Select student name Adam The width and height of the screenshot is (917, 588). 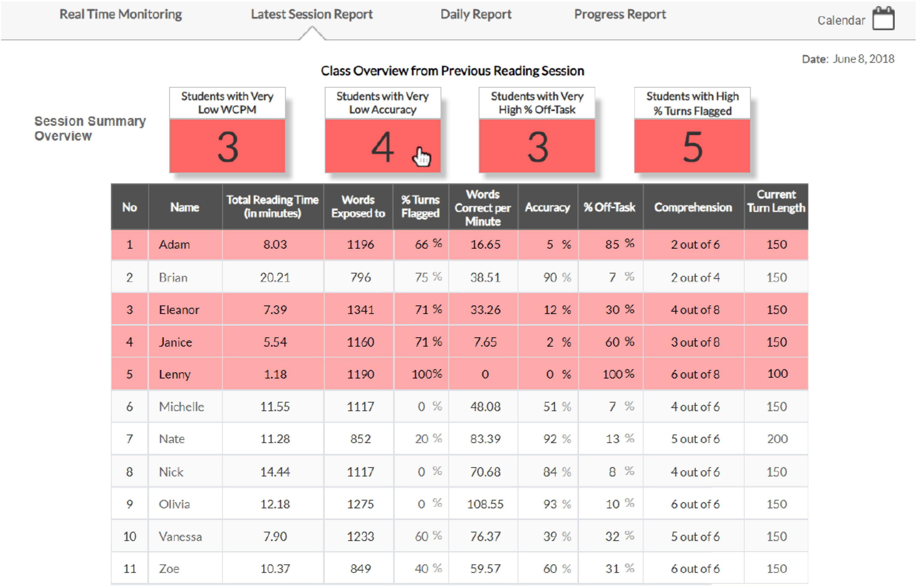[x=175, y=244]
